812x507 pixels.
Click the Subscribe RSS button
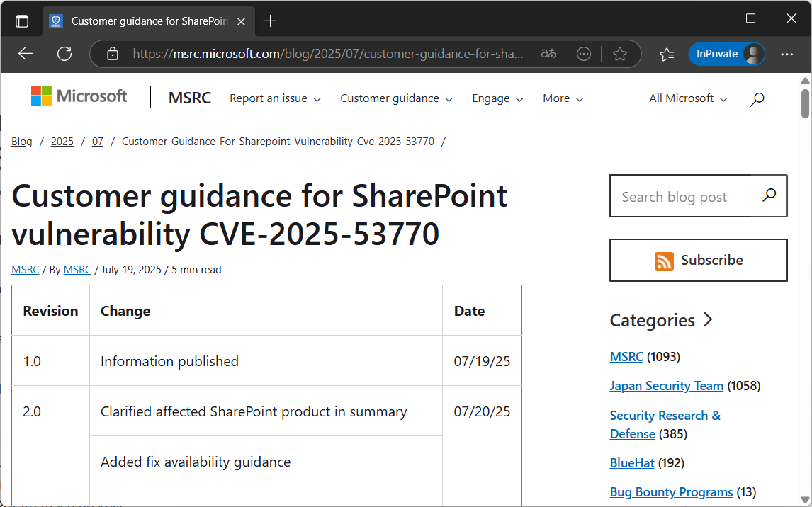click(699, 260)
